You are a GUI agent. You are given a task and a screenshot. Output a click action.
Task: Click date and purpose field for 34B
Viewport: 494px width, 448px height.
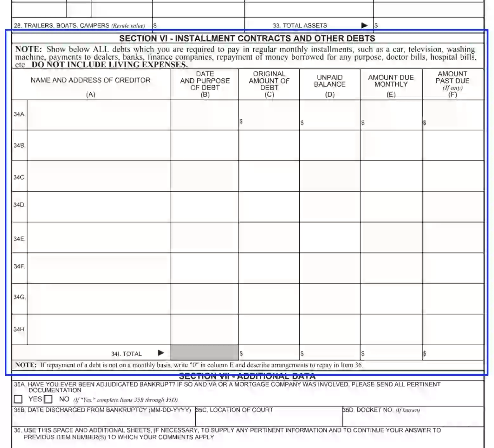(x=205, y=145)
